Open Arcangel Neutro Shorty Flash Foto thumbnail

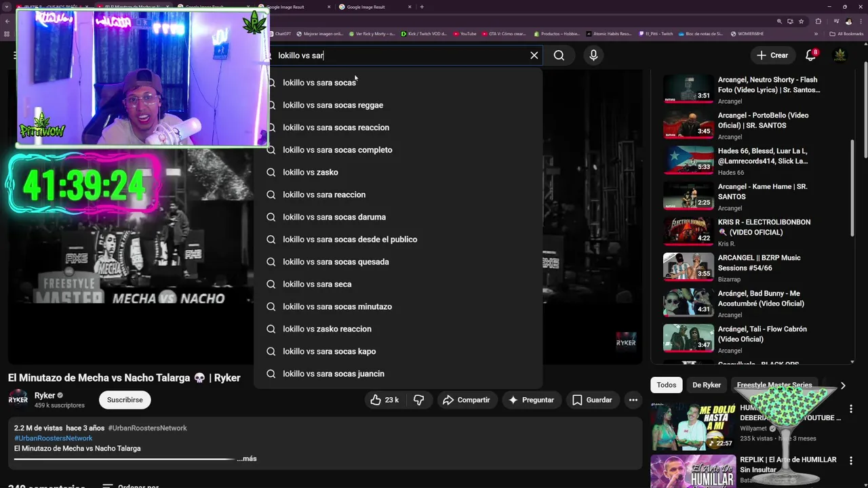pos(688,88)
